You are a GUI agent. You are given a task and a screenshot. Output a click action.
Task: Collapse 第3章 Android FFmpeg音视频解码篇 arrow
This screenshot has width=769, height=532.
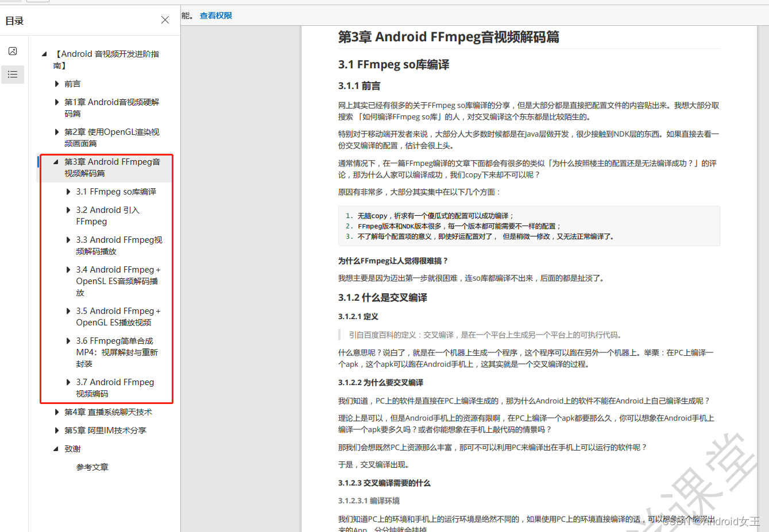click(x=56, y=162)
